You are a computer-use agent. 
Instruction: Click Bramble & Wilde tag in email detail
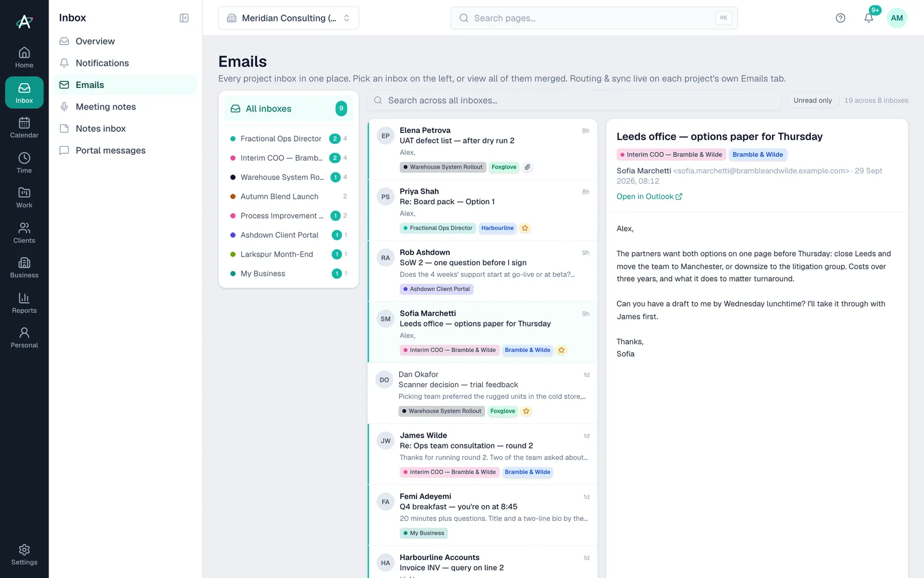point(758,155)
